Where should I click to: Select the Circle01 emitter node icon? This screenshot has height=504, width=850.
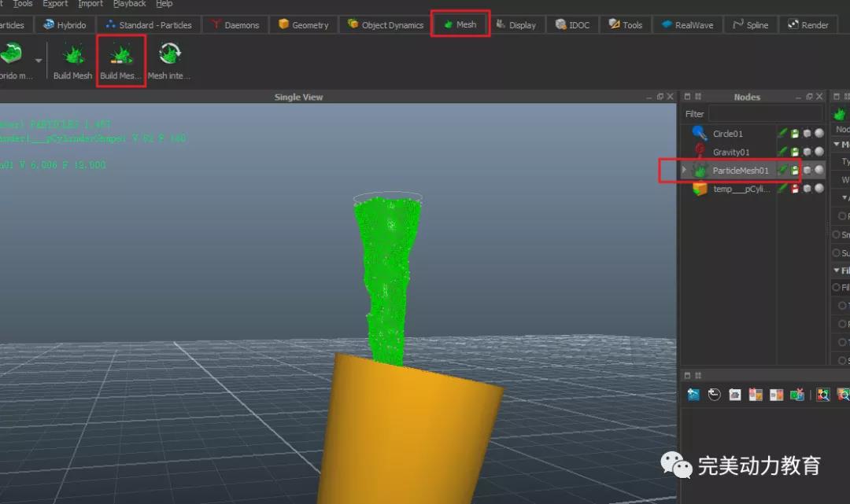pyautogui.click(x=700, y=134)
